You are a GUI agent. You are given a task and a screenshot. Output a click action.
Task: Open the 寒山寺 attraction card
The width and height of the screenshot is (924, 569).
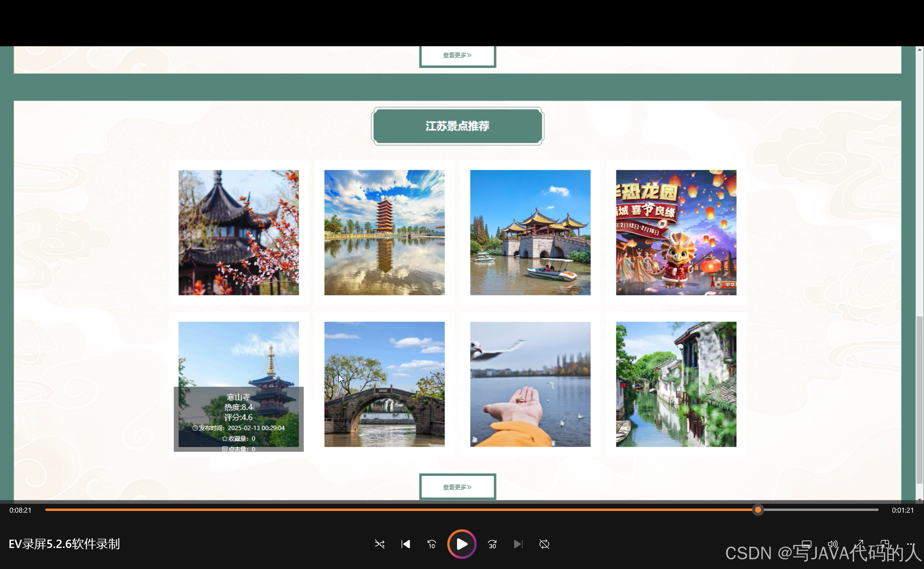point(238,384)
